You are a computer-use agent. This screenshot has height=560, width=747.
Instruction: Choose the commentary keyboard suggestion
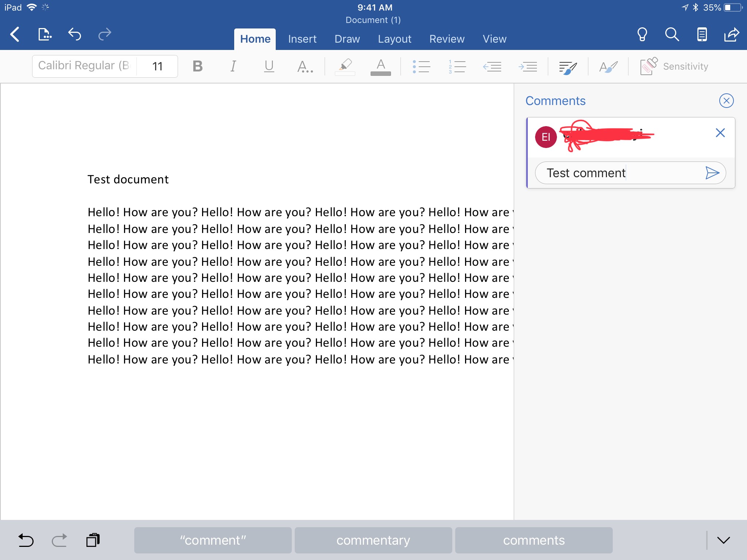373,540
